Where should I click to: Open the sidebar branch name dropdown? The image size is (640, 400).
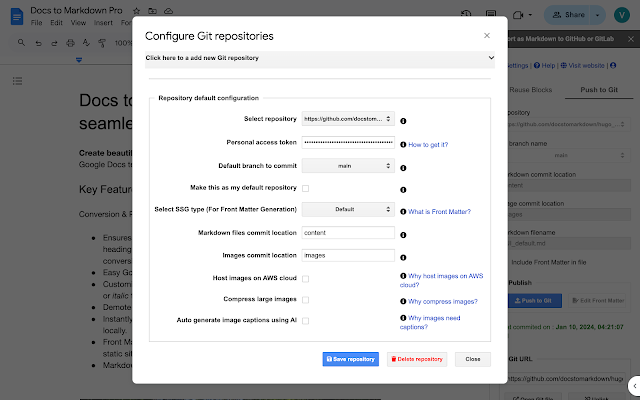pyautogui.click(x=568, y=156)
